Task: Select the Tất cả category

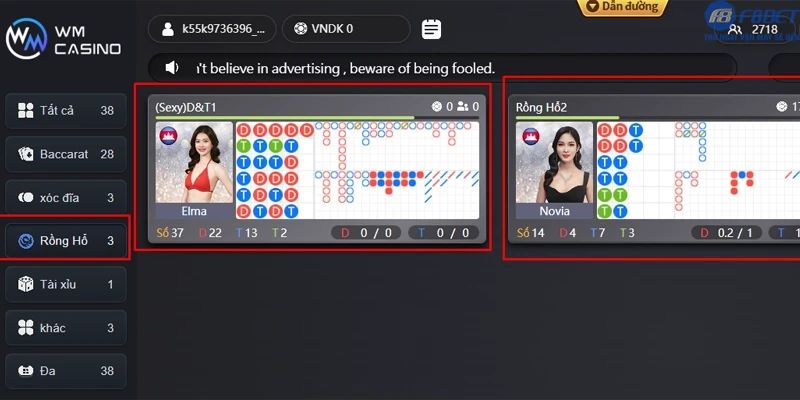Action: [x=66, y=110]
